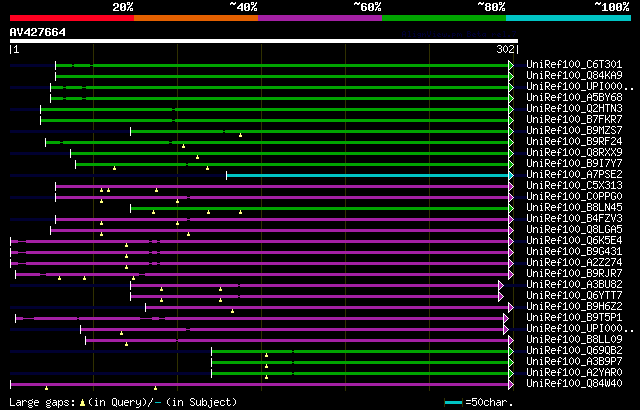The width and height of the screenshot is (640, 410).
Task: Select the UniRef100_A2YAR0 hit label
Action: (x=574, y=373)
